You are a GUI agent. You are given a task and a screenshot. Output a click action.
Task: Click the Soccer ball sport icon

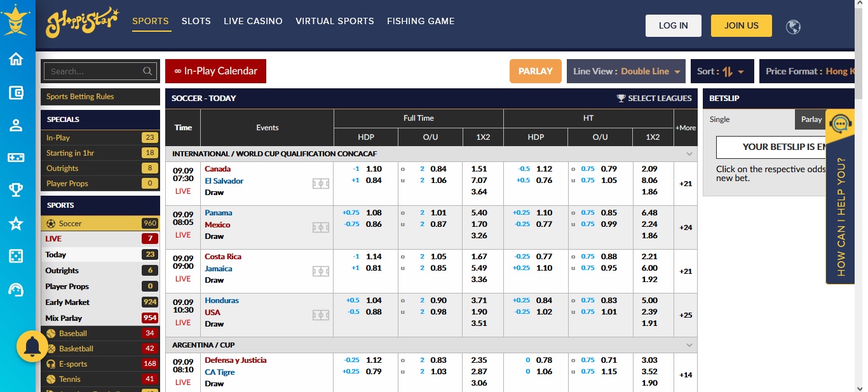coord(51,224)
